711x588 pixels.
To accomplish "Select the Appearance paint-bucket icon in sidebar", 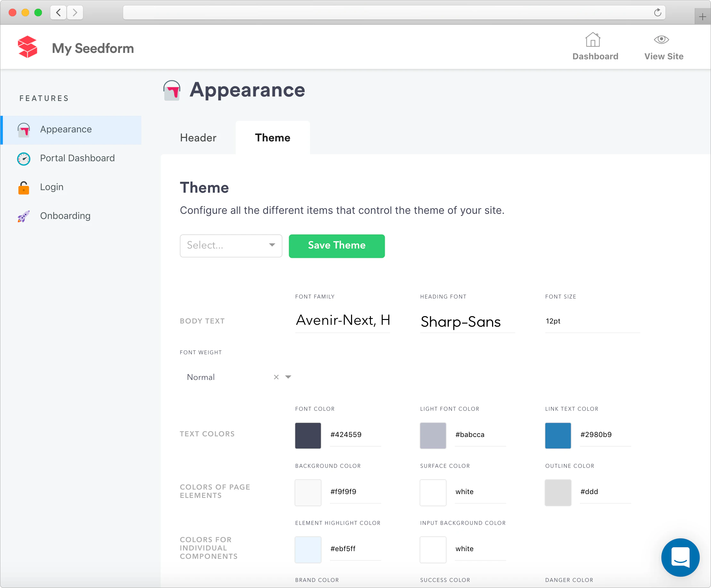I will (x=23, y=130).
